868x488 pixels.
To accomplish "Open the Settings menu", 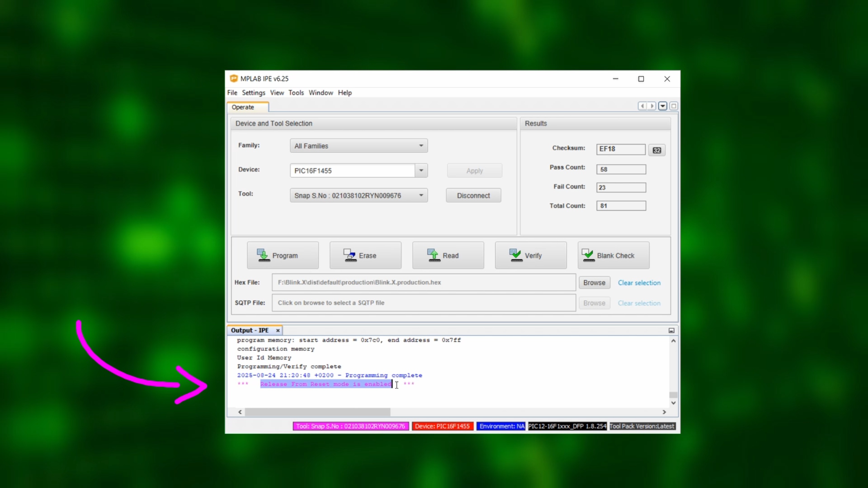I will (x=253, y=93).
